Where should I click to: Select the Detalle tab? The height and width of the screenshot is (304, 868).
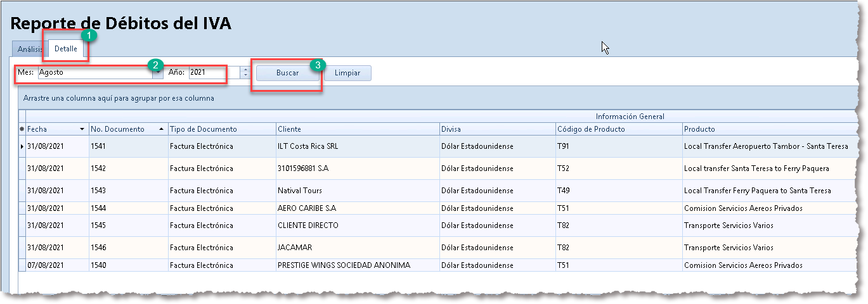click(66, 49)
